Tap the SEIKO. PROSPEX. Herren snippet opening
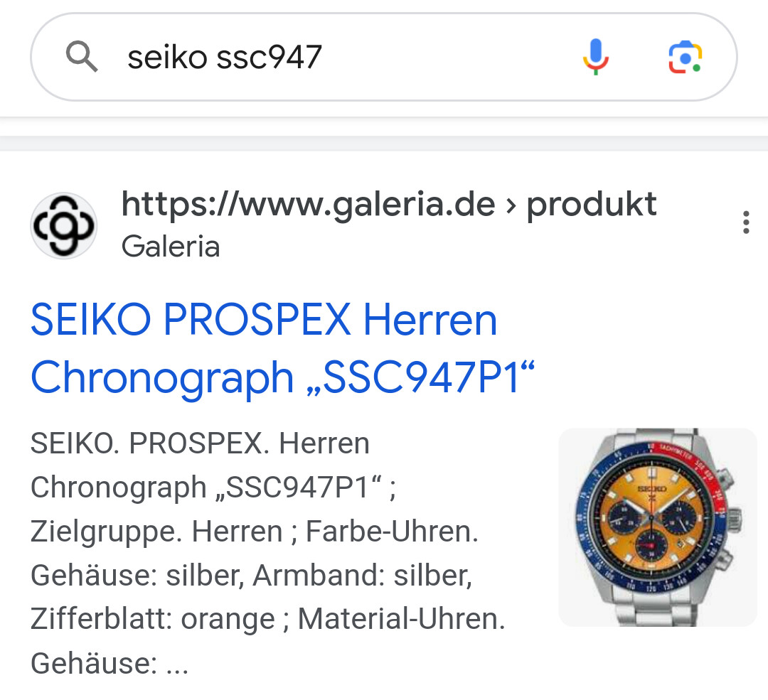 pos(200,443)
